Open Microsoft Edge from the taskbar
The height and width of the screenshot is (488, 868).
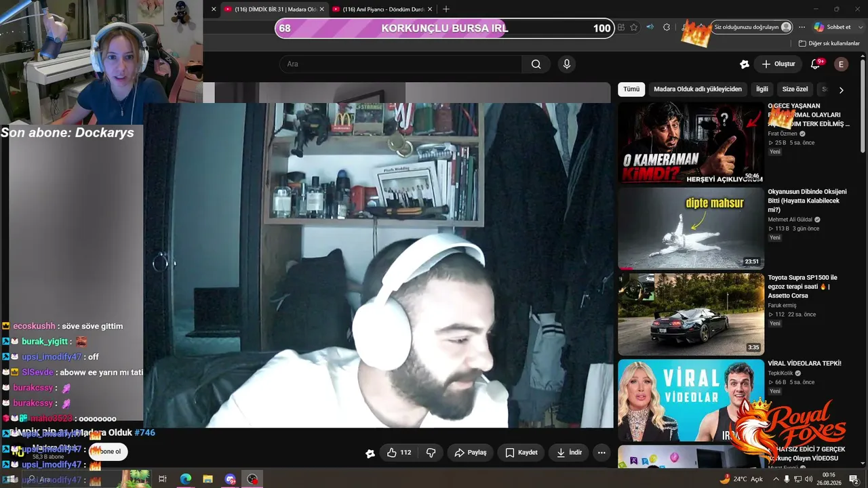coord(185,479)
